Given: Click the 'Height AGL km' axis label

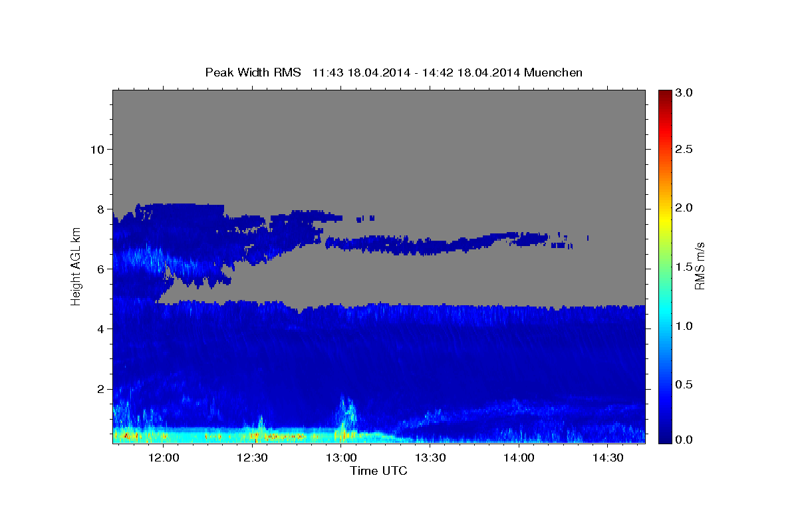Looking at the screenshot, I should pos(76,266).
